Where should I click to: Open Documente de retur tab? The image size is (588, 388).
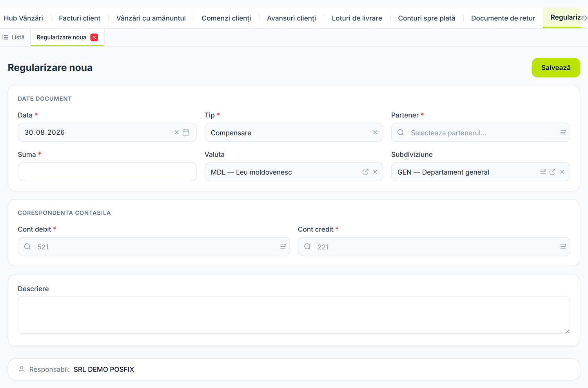503,18
